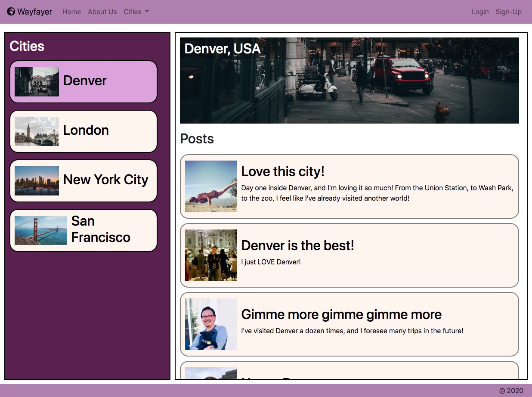Click the Denver, USA banner image

(350, 81)
